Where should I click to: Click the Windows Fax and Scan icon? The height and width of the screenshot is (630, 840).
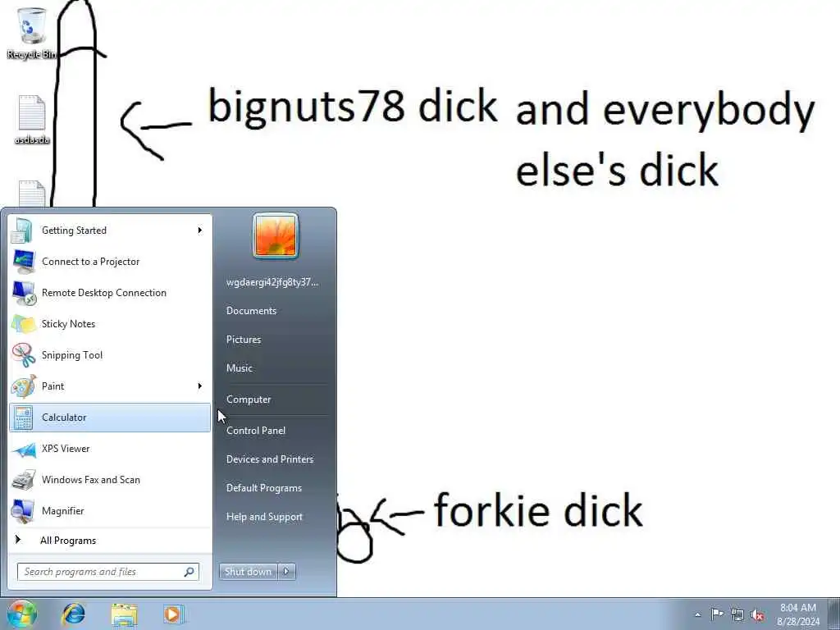[24, 480]
